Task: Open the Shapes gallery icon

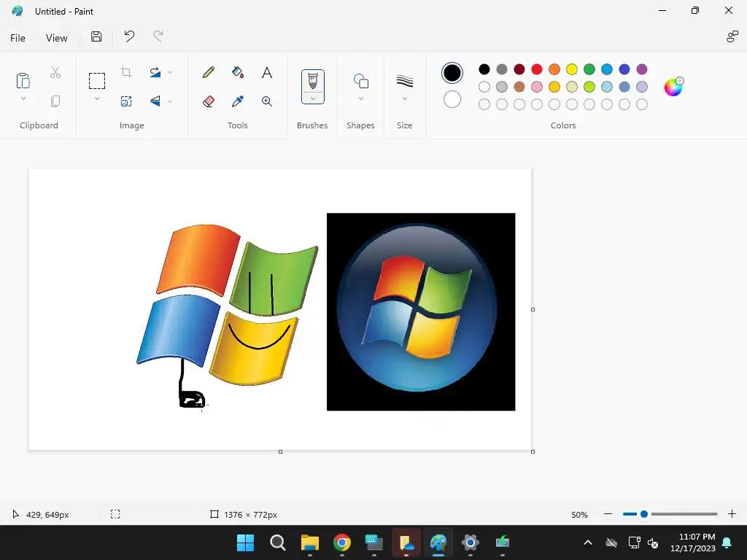Action: (360, 81)
